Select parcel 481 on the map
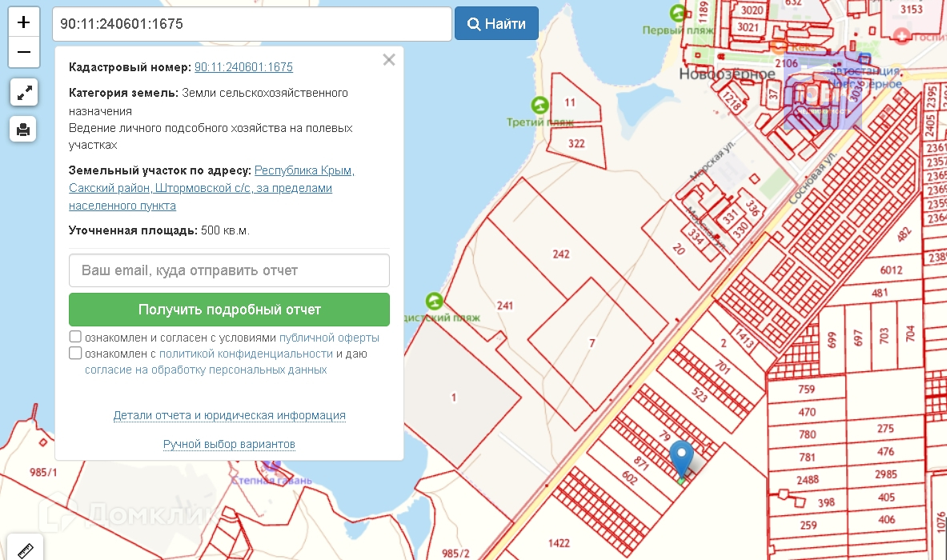 pyautogui.click(x=879, y=293)
